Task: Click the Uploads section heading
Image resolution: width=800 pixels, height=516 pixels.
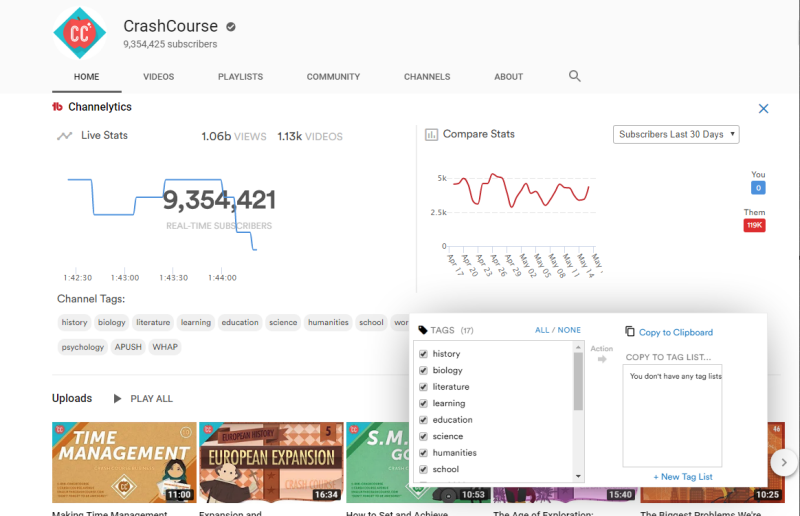Action: coord(72,398)
